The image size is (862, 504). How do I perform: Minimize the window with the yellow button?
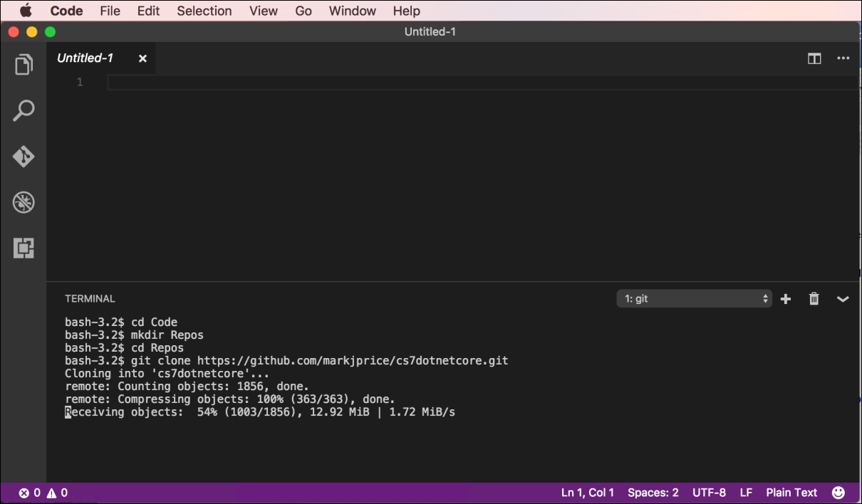tap(31, 31)
